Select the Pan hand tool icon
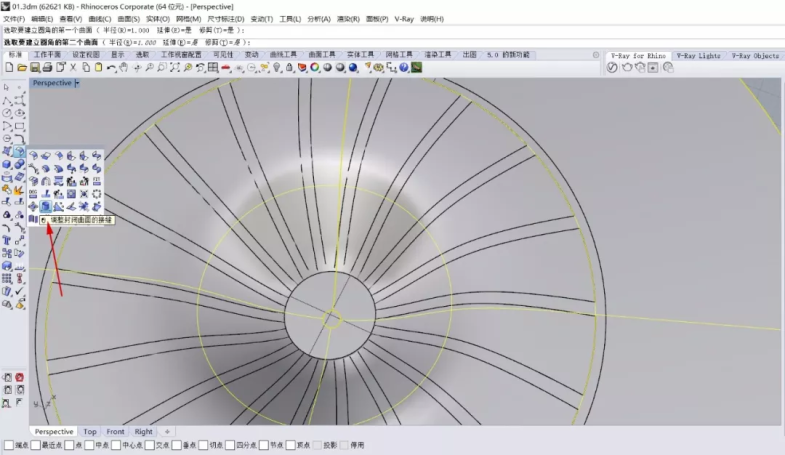This screenshot has width=785, height=455. [x=123, y=67]
